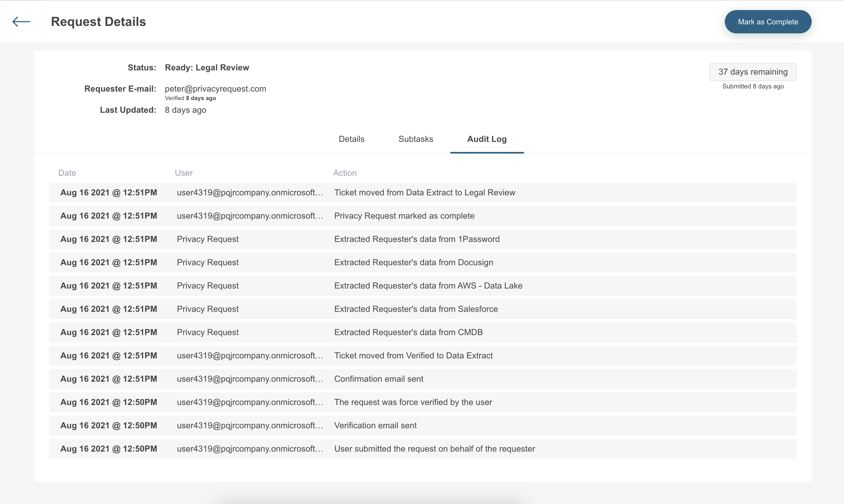Click the back arrow icon
Screen dimensions: 844x504
[21, 21]
